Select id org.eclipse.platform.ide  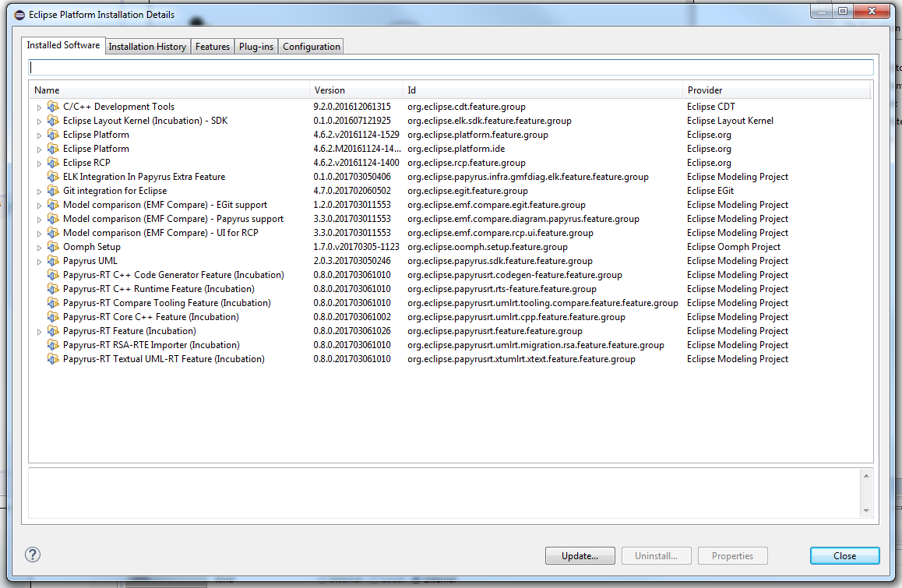pyautogui.click(x=456, y=149)
